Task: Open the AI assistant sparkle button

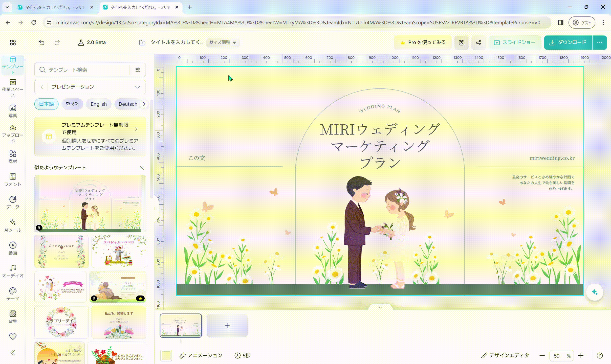Action: (594, 292)
